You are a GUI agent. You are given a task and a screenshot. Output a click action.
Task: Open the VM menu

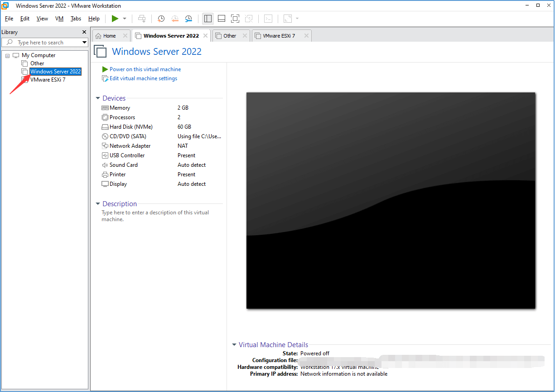coord(59,19)
